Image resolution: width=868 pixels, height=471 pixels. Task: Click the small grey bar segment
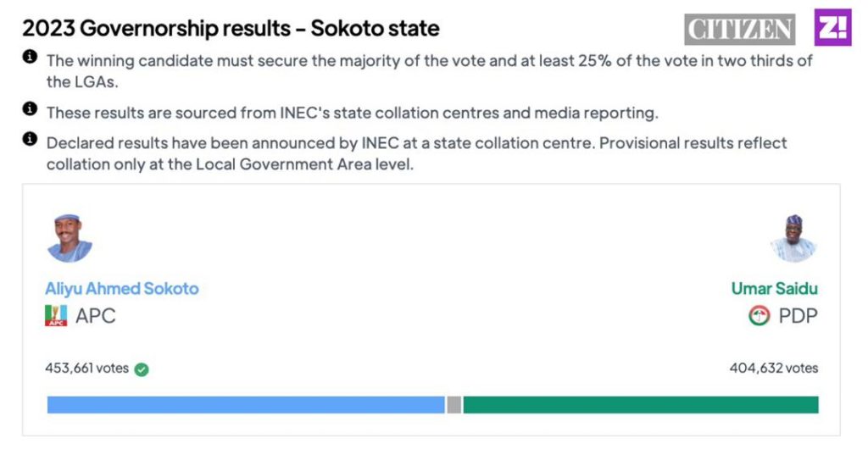[454, 405]
